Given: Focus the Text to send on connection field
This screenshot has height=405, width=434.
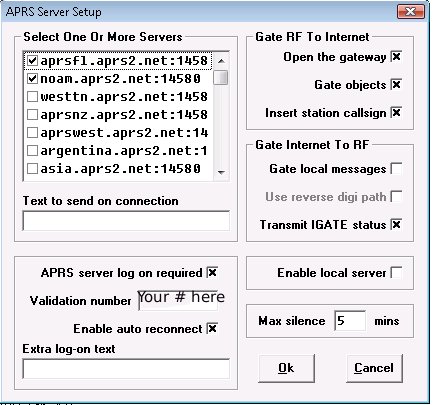Looking at the screenshot, I should [x=126, y=221].
